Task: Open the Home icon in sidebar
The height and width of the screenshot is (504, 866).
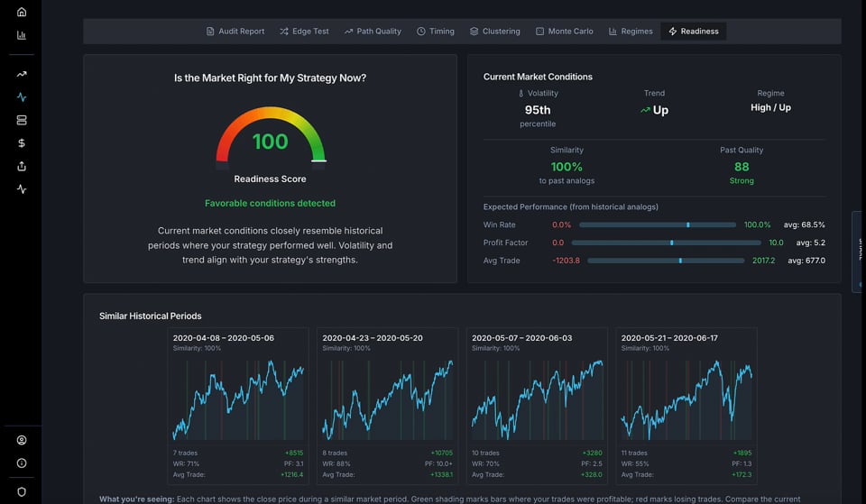Action: coord(22,12)
